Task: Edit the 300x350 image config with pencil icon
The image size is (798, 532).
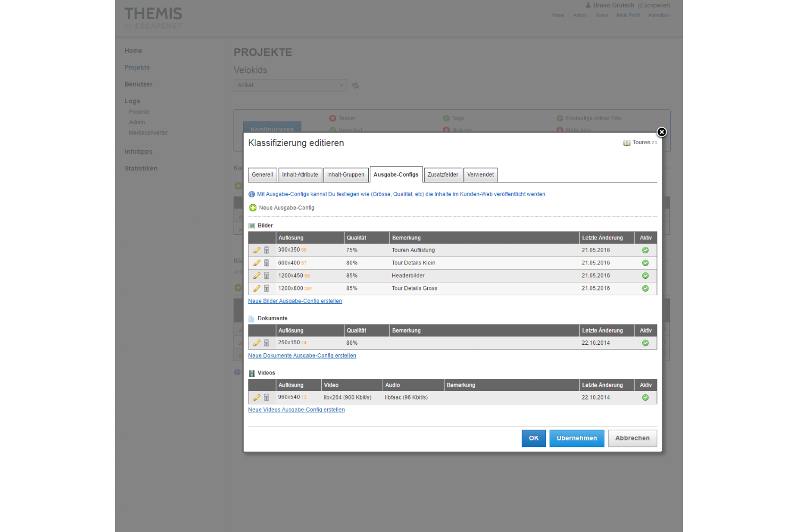Action: pos(256,250)
